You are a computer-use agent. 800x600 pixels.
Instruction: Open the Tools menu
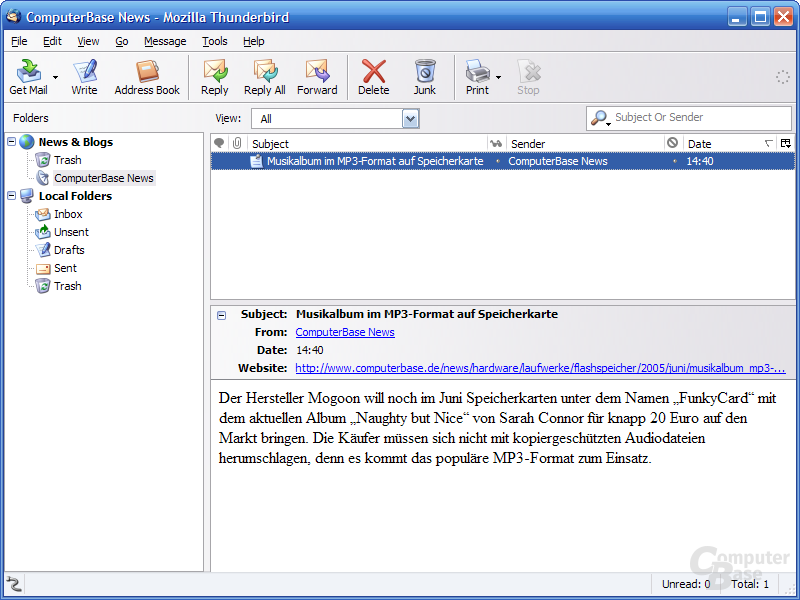click(x=214, y=41)
